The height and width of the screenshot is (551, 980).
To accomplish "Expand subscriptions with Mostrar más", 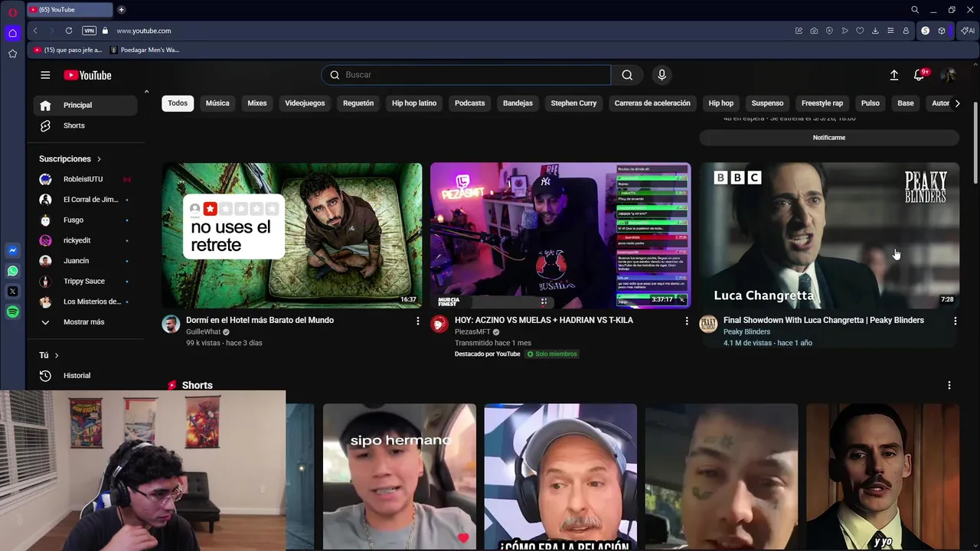I will click(85, 322).
